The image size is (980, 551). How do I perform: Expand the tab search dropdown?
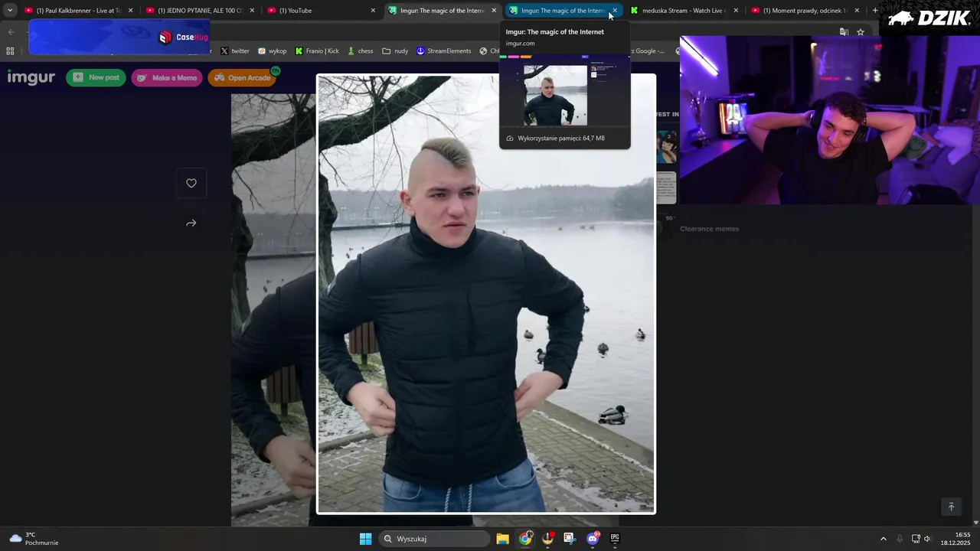click(10, 11)
